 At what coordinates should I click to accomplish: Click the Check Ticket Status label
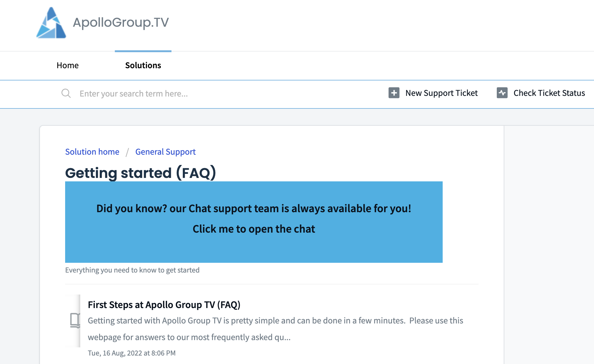tap(549, 93)
